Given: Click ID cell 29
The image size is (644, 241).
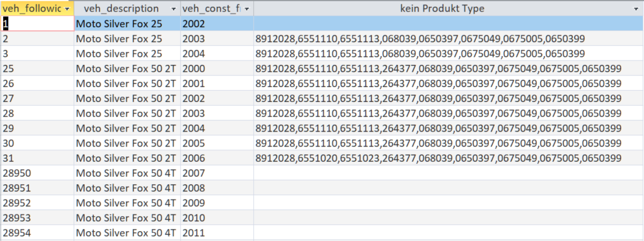Looking at the screenshot, I should [37, 129].
